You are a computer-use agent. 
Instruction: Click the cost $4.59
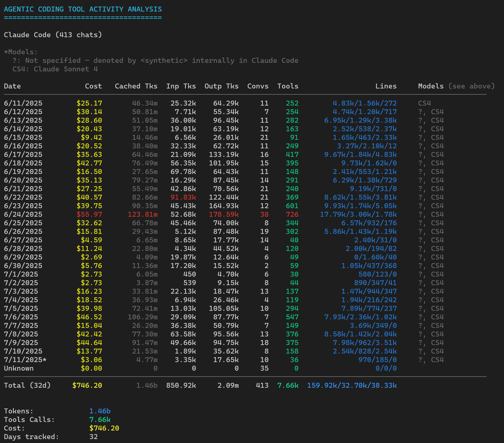(91, 240)
